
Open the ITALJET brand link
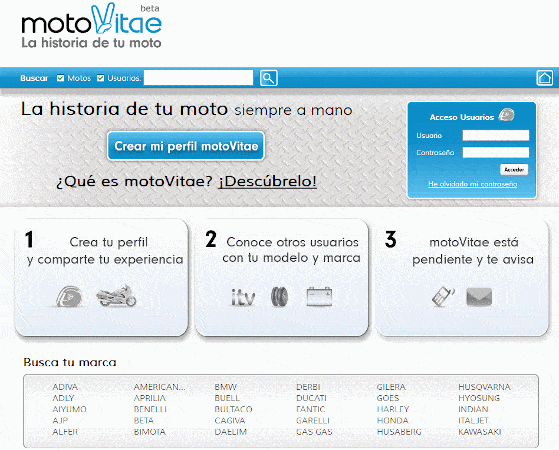coord(473,420)
